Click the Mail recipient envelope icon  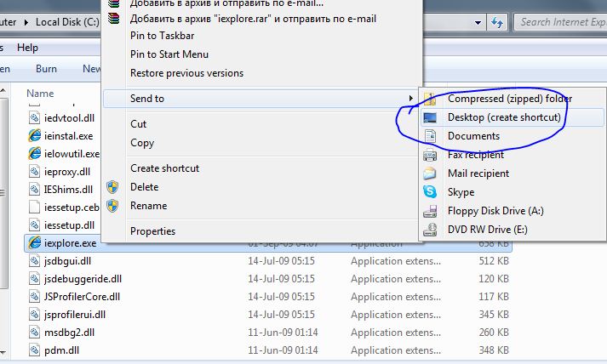click(430, 173)
